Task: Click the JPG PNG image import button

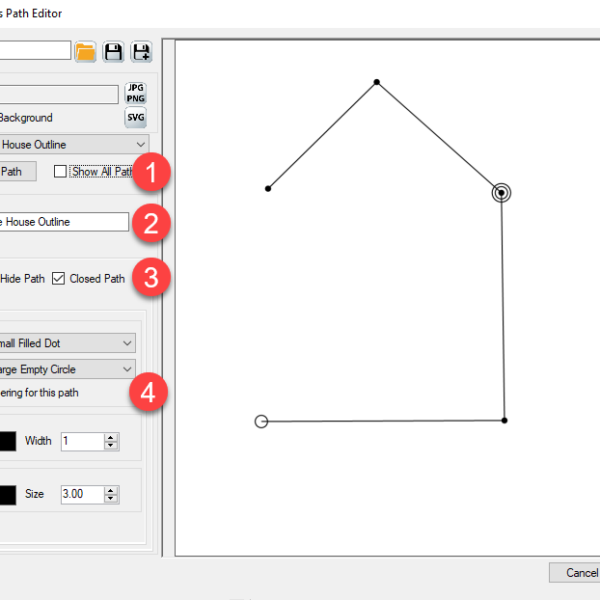Action: 135,94
